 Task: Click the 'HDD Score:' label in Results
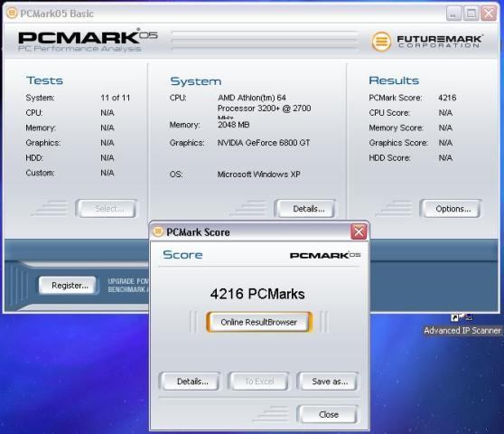tap(389, 157)
